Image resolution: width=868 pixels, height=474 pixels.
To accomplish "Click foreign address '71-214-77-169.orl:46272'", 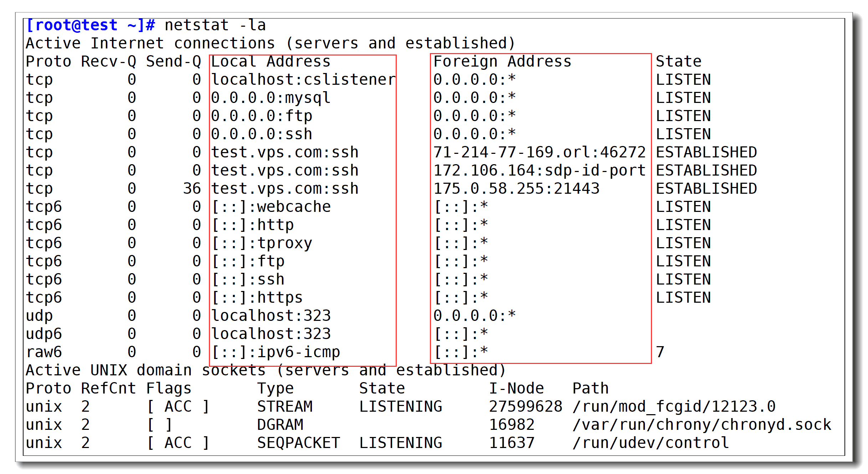I will click(539, 152).
